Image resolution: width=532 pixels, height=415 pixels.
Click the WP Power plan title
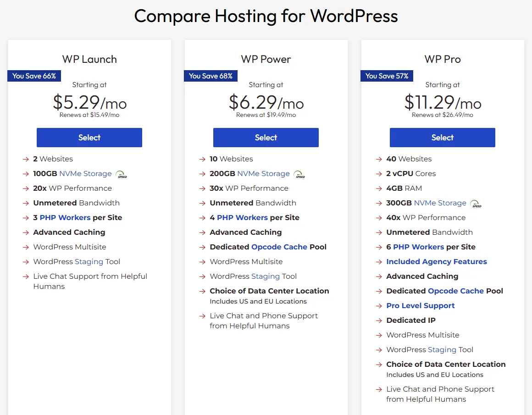click(x=266, y=59)
